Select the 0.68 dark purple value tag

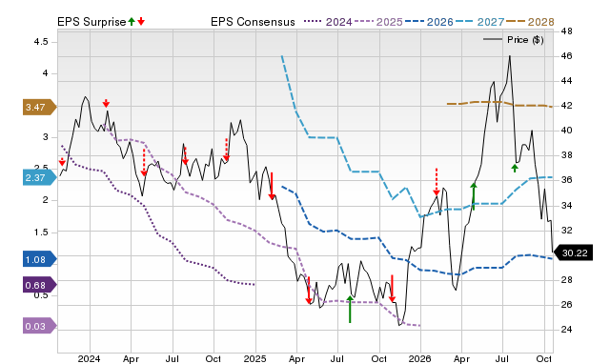tap(40, 286)
